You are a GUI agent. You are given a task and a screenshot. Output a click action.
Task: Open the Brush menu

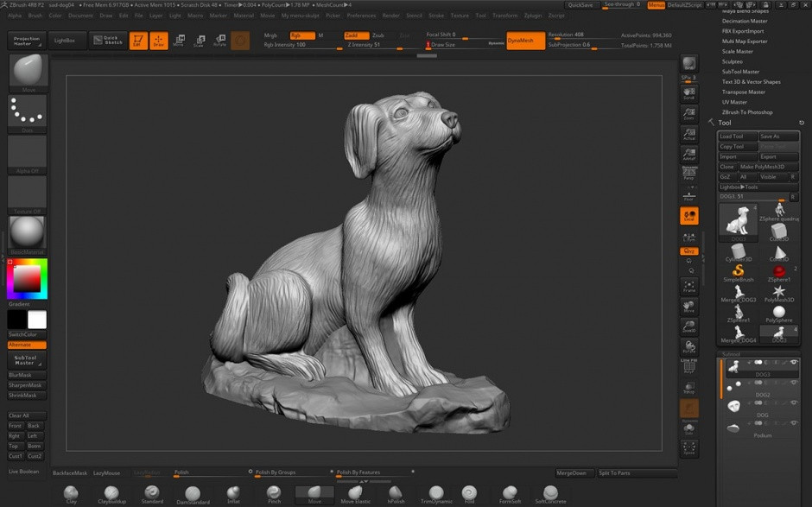(x=35, y=16)
